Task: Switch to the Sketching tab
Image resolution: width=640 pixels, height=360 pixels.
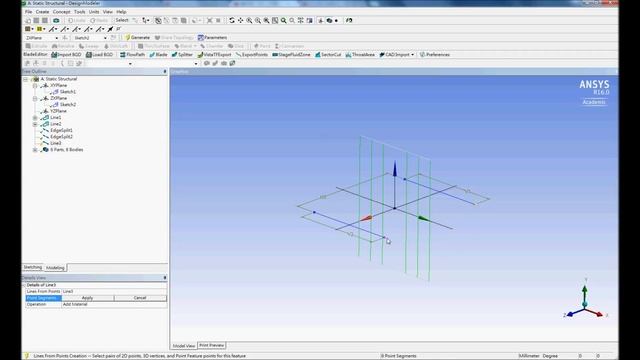Action: pos(33,267)
